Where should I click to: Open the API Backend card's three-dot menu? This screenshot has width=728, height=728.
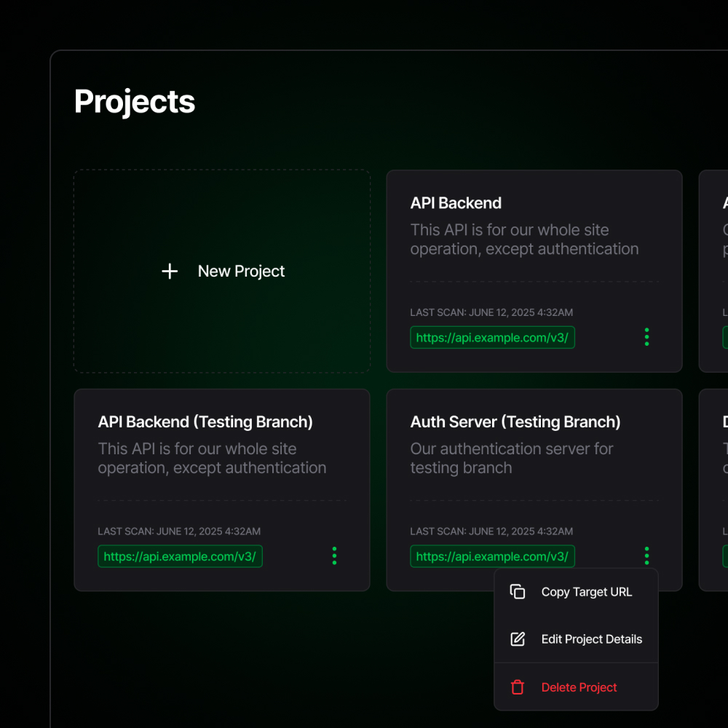(646, 337)
